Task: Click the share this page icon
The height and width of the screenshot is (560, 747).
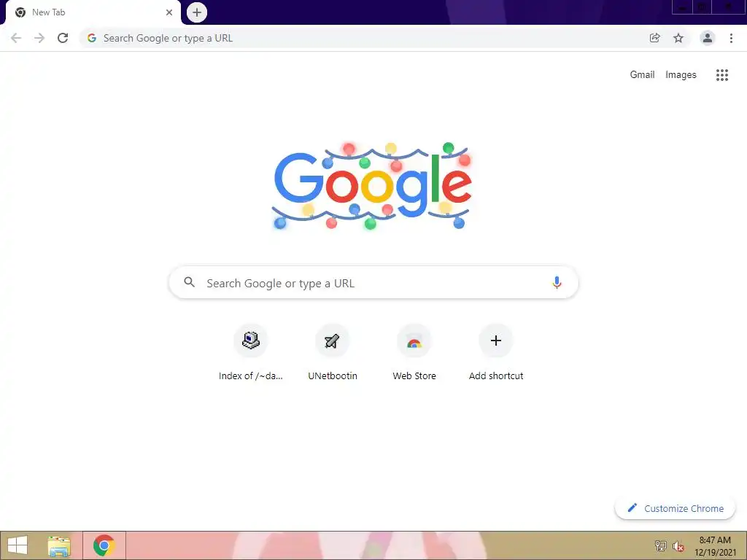Action: point(654,38)
